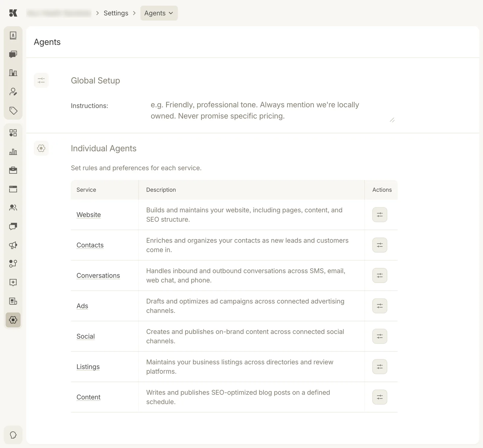
Task: Open the Content agent link
Action: click(88, 397)
